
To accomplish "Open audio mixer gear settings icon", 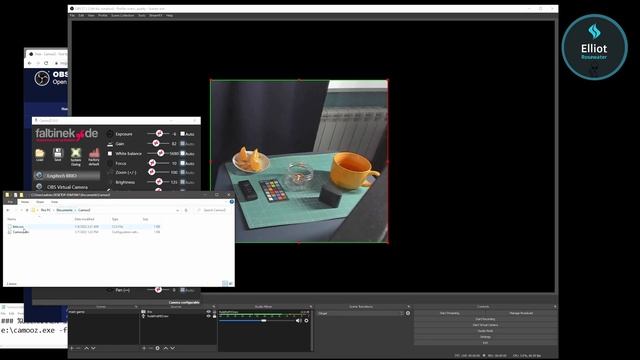I will (307, 321).
